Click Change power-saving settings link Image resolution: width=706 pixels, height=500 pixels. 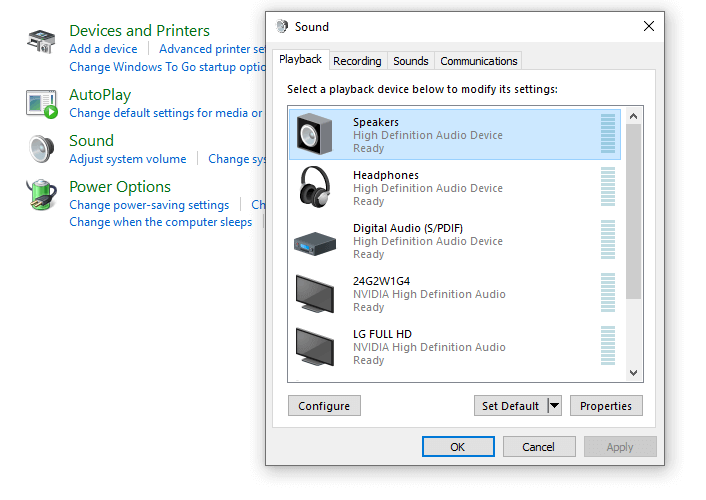point(149,205)
